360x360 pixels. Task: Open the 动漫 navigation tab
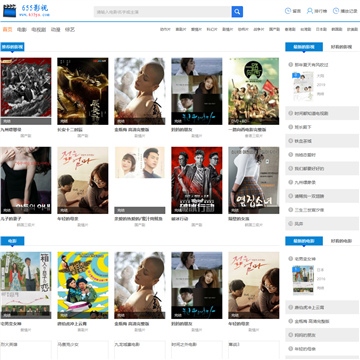click(55, 29)
